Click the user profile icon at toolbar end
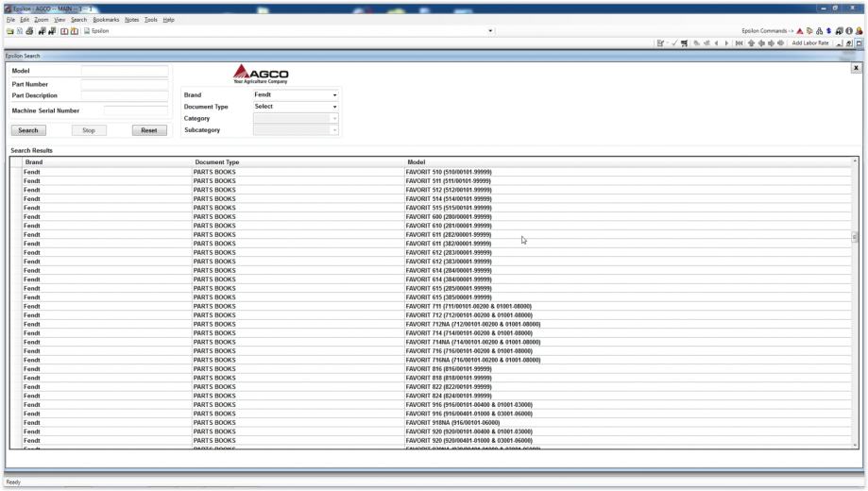 point(859,31)
